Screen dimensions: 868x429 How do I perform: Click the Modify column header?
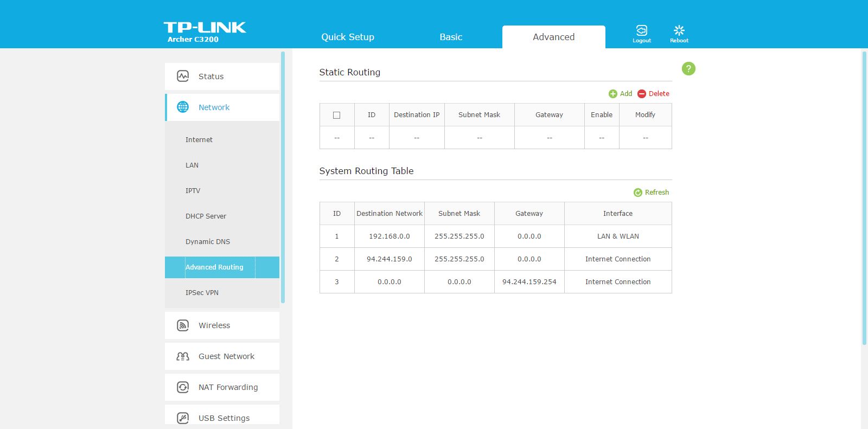(x=645, y=115)
